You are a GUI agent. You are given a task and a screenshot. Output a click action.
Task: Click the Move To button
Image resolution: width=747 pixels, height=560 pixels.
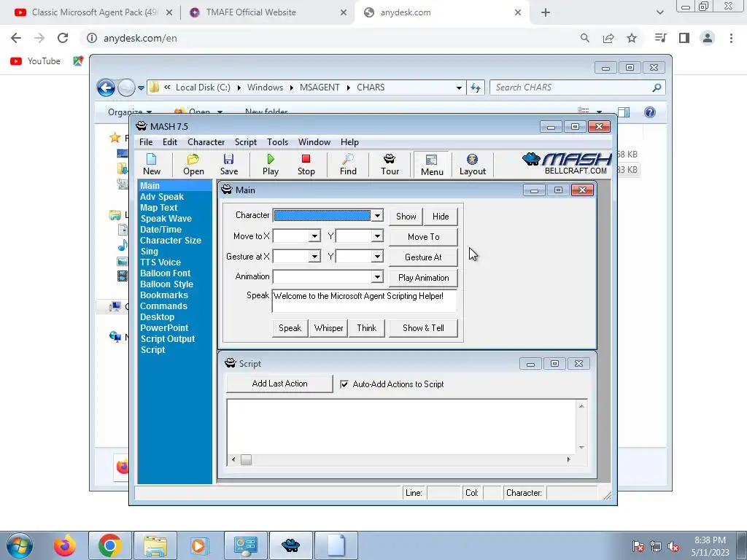[424, 237]
